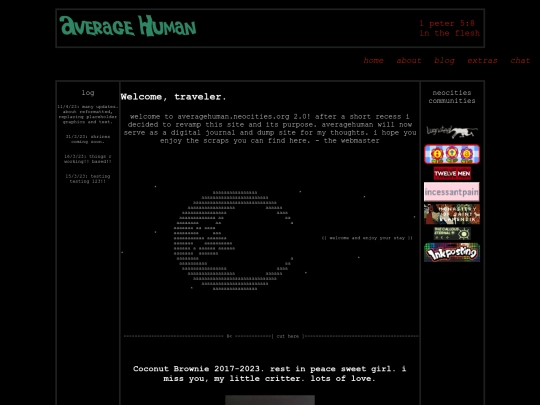The height and width of the screenshot is (405, 540).
Task: Click the 'neocities communities' heading
Action: pos(452,97)
